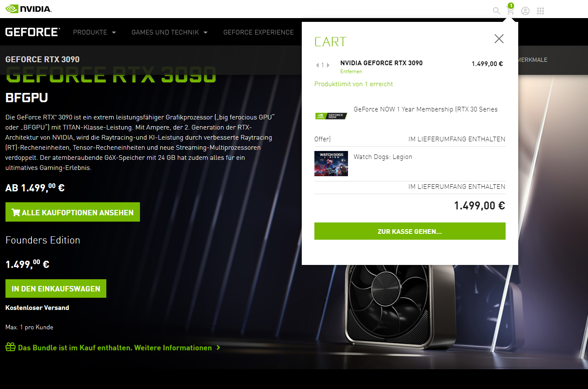Click the GeForce NOW membership thumbnail

point(331,116)
